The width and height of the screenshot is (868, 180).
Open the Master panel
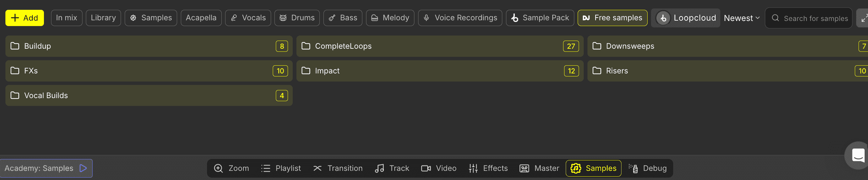click(x=539, y=168)
